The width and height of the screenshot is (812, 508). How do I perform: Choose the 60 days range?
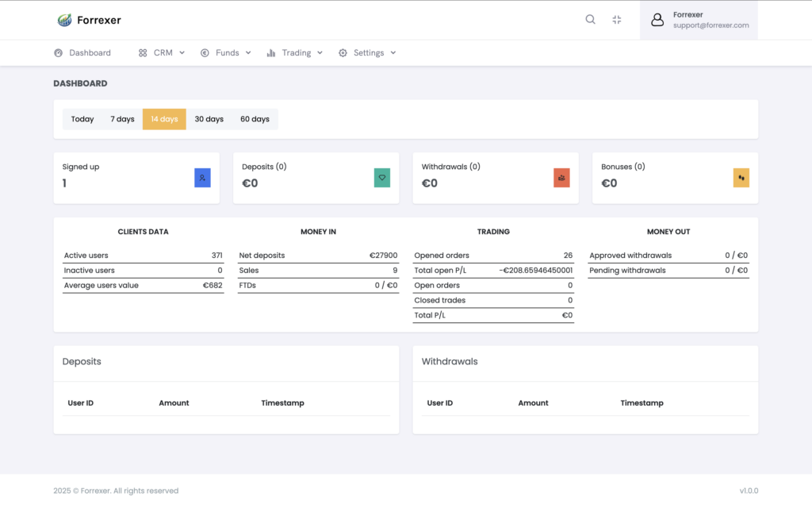(255, 119)
